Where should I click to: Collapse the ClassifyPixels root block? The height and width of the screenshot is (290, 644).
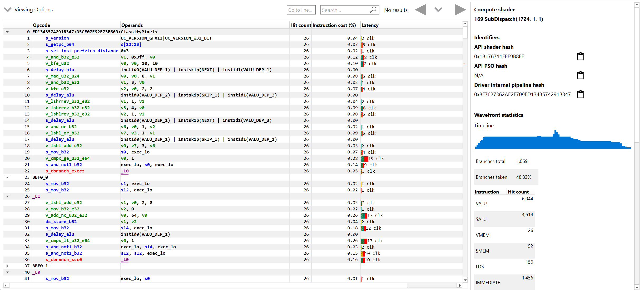7,32
